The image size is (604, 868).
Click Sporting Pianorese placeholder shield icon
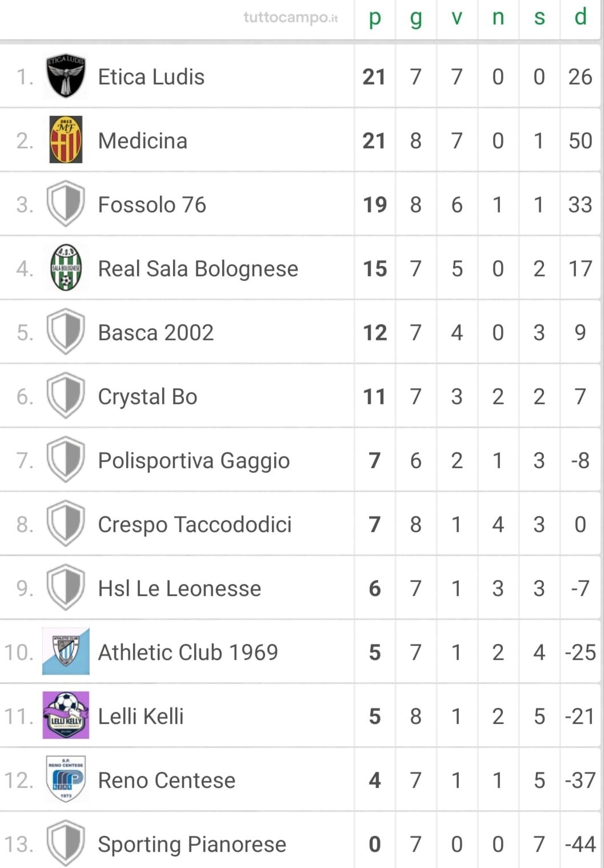(66, 843)
